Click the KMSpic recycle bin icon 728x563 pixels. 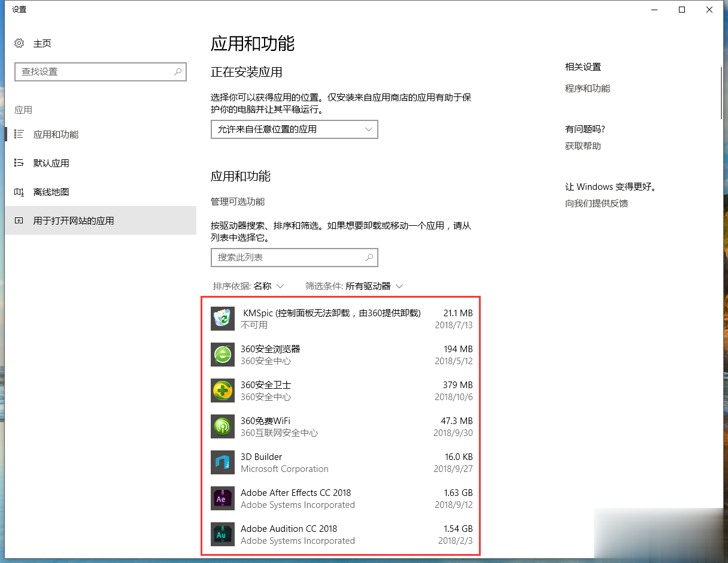(x=223, y=319)
